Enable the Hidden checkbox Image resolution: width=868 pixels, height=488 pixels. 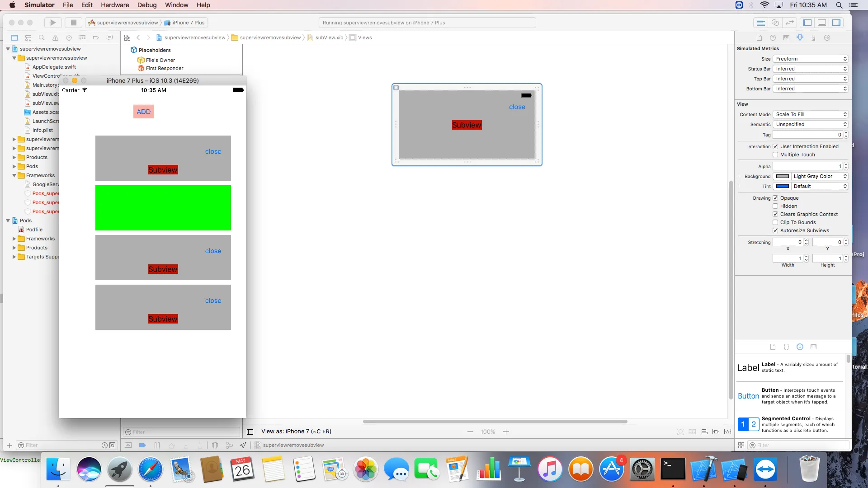775,206
